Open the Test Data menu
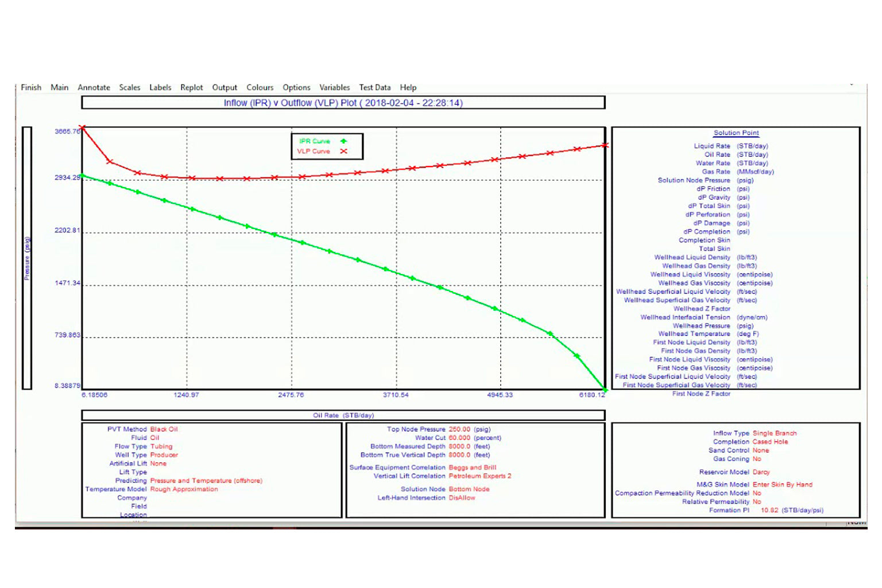Image resolution: width=882 pixels, height=588 pixels. point(374,87)
